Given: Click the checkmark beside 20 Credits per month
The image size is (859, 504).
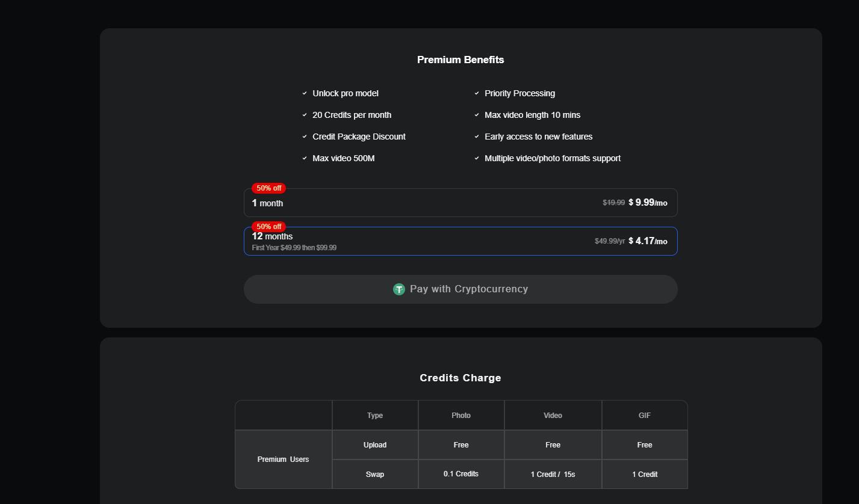Looking at the screenshot, I should click(x=305, y=115).
